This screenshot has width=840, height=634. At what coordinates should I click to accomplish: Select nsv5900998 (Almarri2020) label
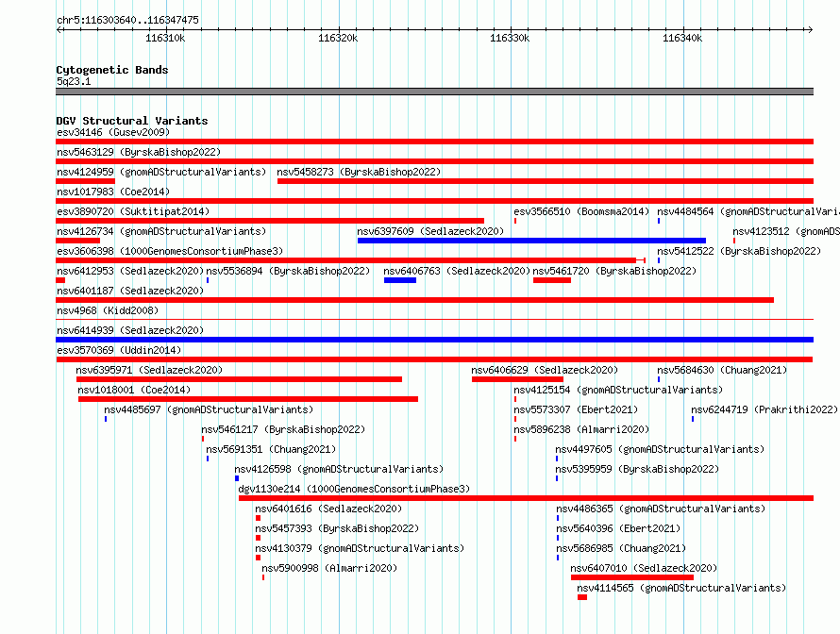(329, 568)
